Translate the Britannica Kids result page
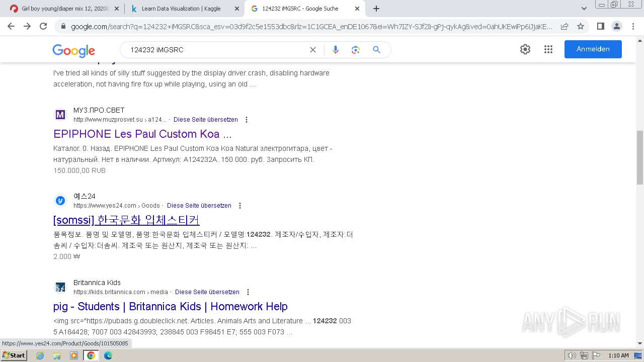Image resolution: width=644 pixels, height=362 pixels. (x=207, y=292)
